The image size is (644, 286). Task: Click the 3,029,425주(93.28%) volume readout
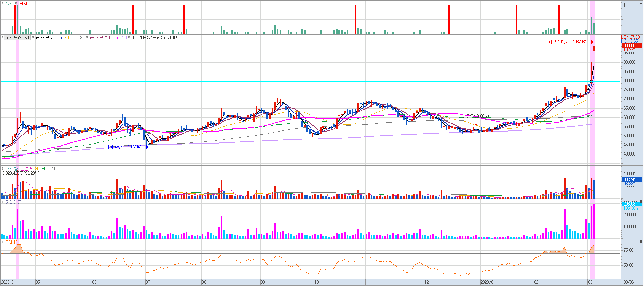pyautogui.click(x=21, y=173)
